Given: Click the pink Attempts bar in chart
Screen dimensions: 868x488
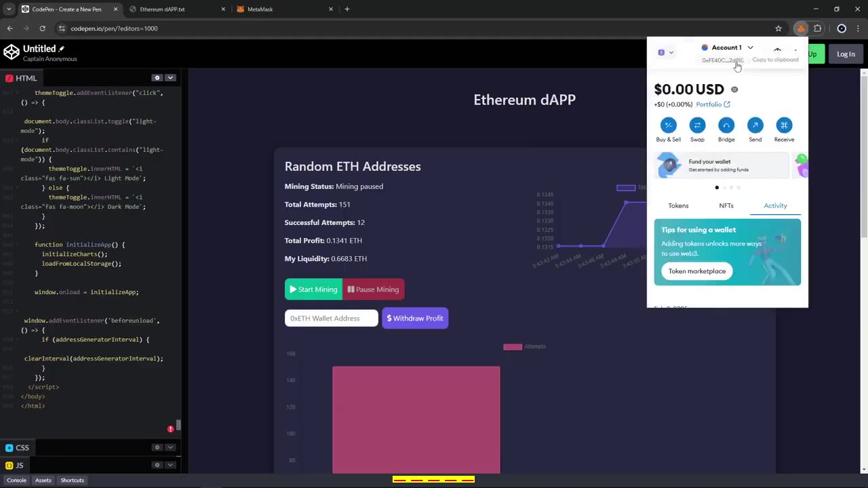Looking at the screenshot, I should click(416, 420).
